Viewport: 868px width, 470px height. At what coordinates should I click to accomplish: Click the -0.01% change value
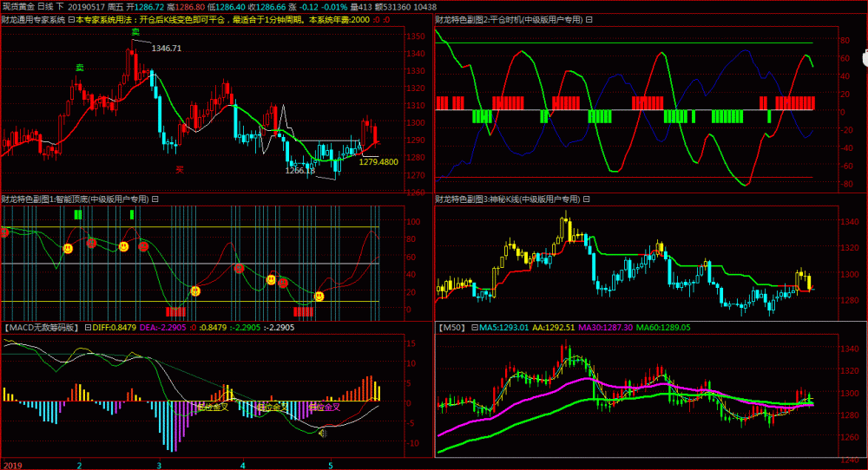click(x=334, y=7)
